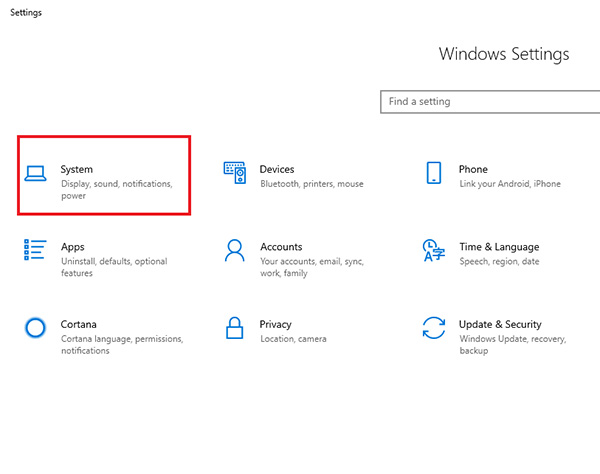Click the Windows Settings heading
The height and width of the screenshot is (474, 600).
click(504, 54)
